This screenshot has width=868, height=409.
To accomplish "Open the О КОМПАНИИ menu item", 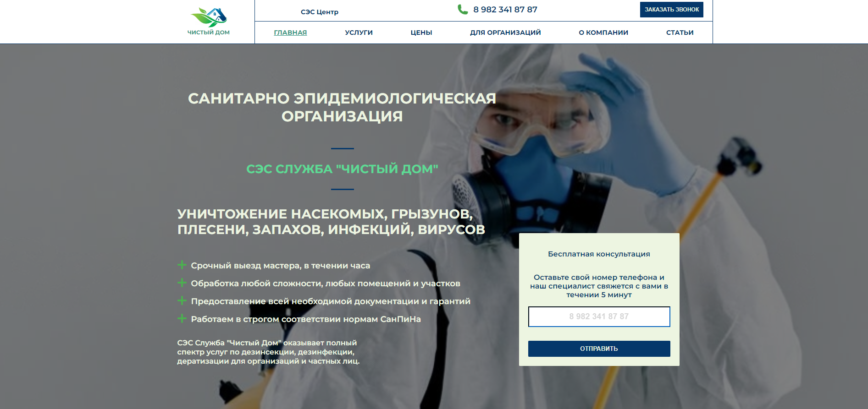I will (x=603, y=33).
